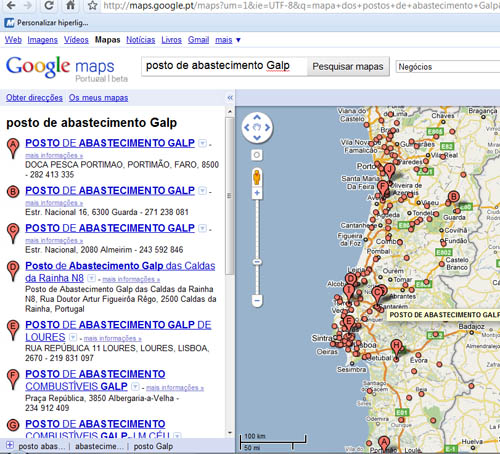Select 'posto Galp' recent search at bottom

click(x=153, y=446)
